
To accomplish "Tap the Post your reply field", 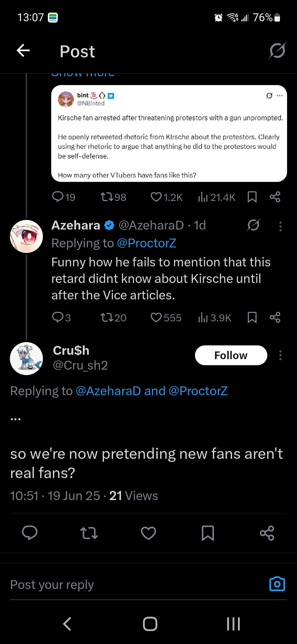I will click(x=137, y=585).
